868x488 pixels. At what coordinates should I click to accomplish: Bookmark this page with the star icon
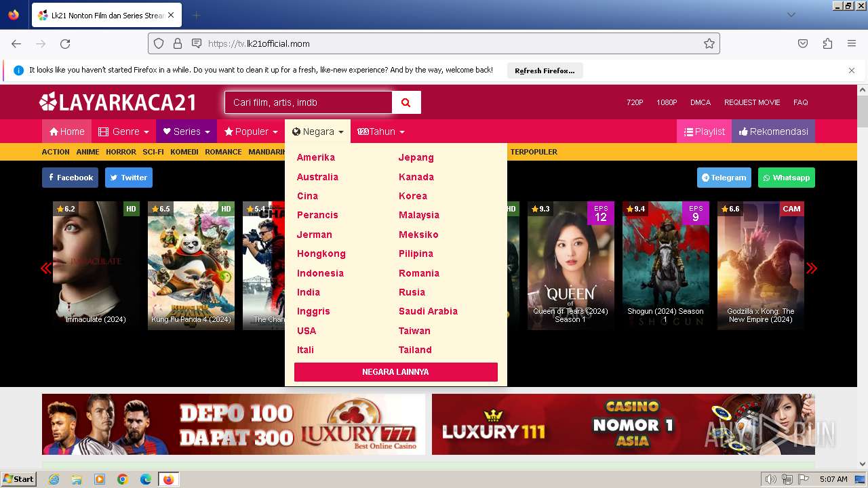(709, 43)
